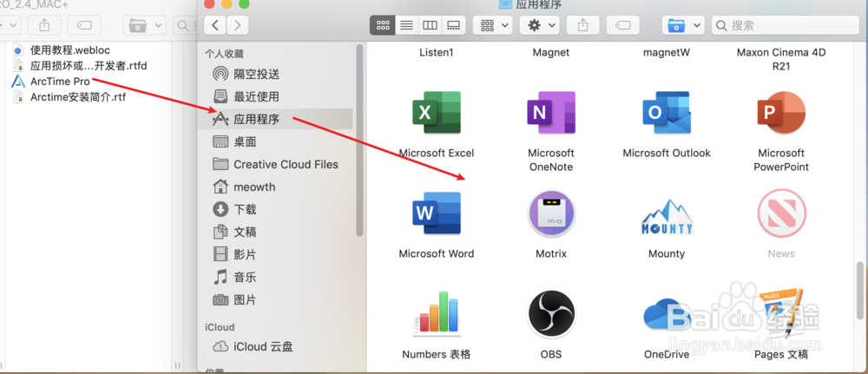
Task: Open Microsoft OneNote application icon
Action: coord(551,112)
